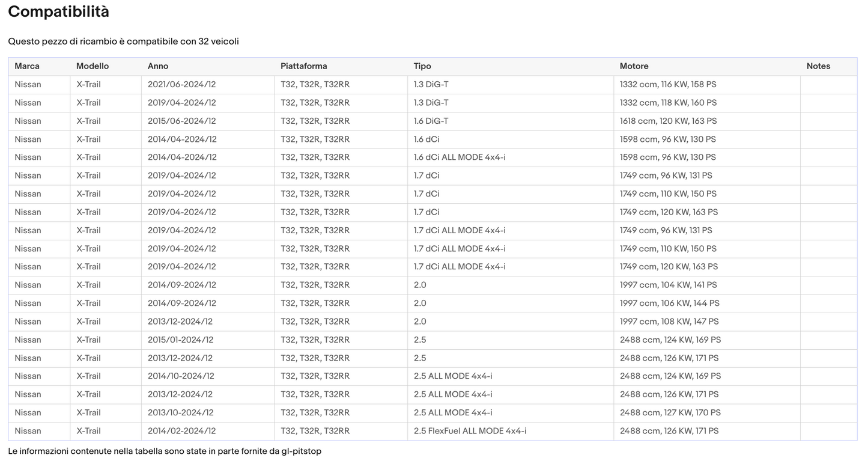Viewport: 868px width, 461px height.
Task: Click "2.5 ALL MODE 4x4-i" in the 2014/10-2024/12 row
Action: click(x=453, y=376)
